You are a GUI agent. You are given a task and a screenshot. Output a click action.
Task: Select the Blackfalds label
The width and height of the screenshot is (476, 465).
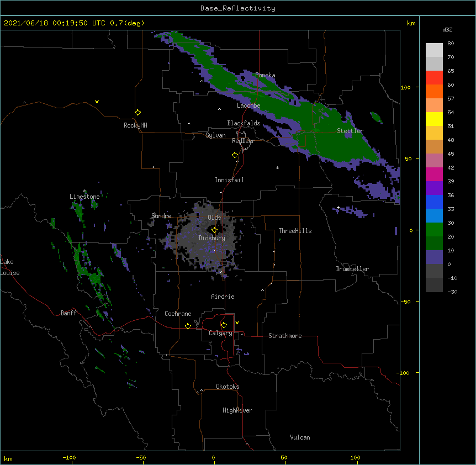click(244, 123)
